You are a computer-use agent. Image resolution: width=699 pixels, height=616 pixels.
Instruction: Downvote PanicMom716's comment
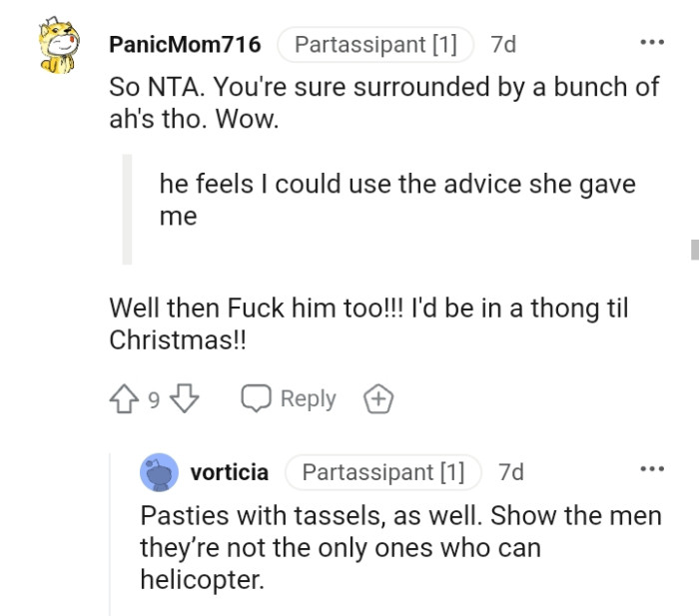(x=186, y=399)
